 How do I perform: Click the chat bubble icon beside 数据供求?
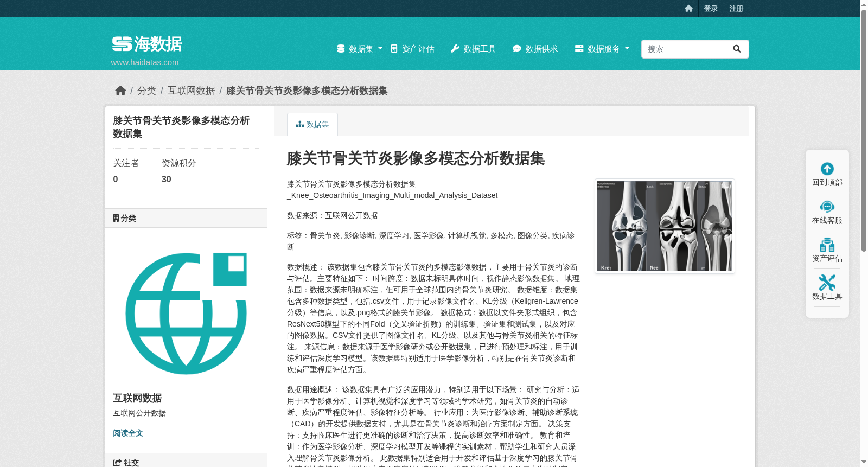click(517, 49)
